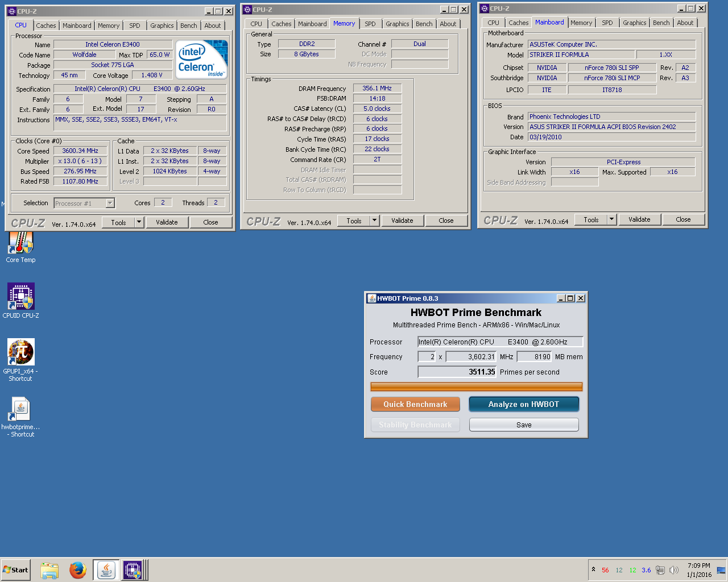Click the nForce 780i SLI SPP chipset text
Screen dimensions: 728x582
(612, 68)
